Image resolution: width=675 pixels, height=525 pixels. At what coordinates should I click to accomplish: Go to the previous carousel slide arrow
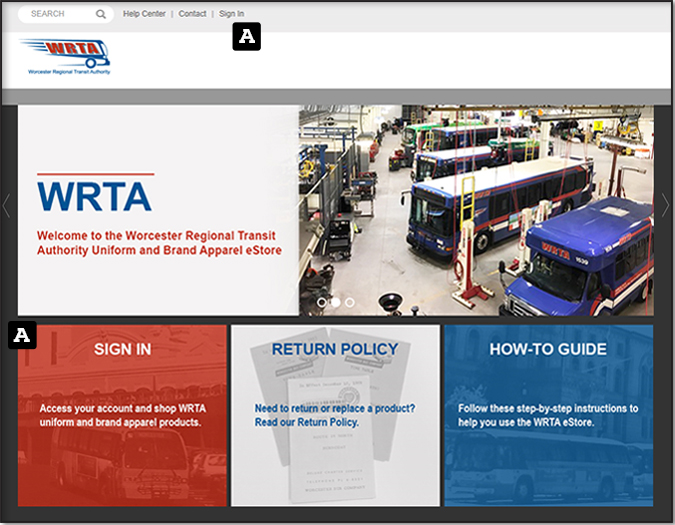click(7, 205)
